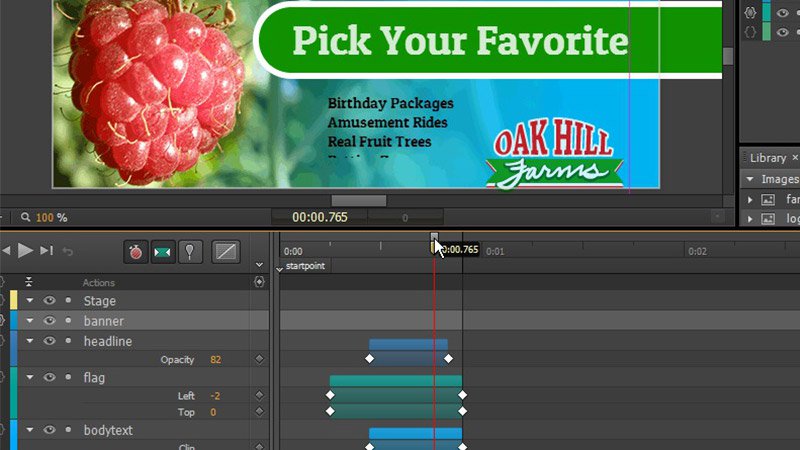Collapse the Images folder in Library
This screenshot has height=450, width=800.
click(x=749, y=179)
